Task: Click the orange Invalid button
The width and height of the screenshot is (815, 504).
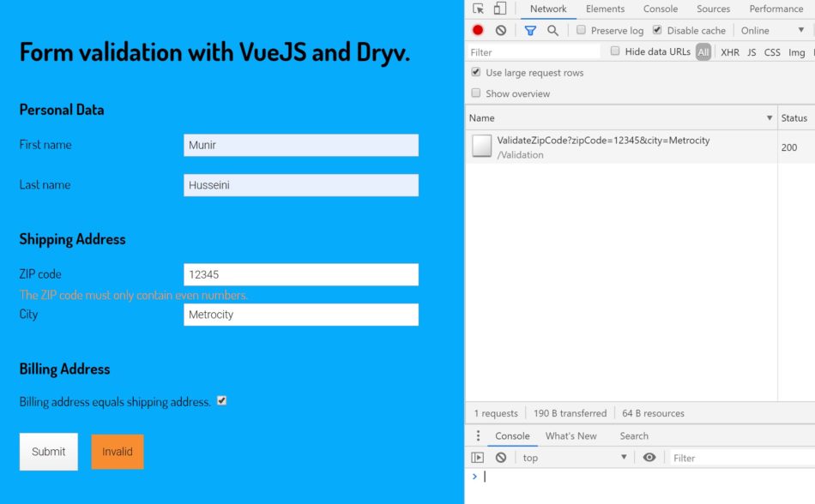Action: (x=117, y=452)
